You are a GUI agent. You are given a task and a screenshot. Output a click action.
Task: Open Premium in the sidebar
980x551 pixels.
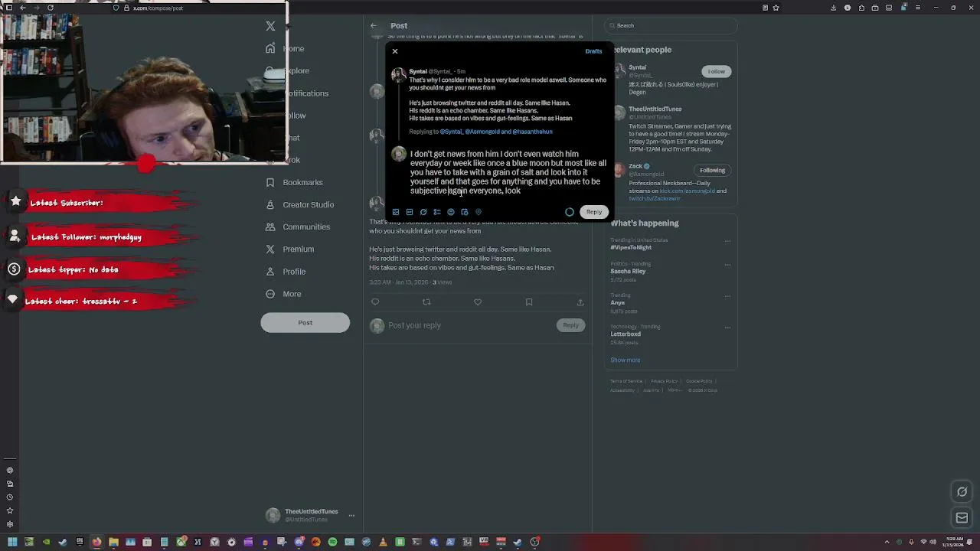click(290, 249)
